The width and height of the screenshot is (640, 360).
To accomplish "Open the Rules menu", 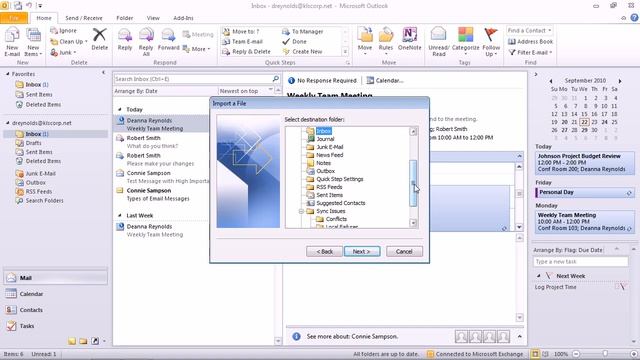I will click(385, 42).
